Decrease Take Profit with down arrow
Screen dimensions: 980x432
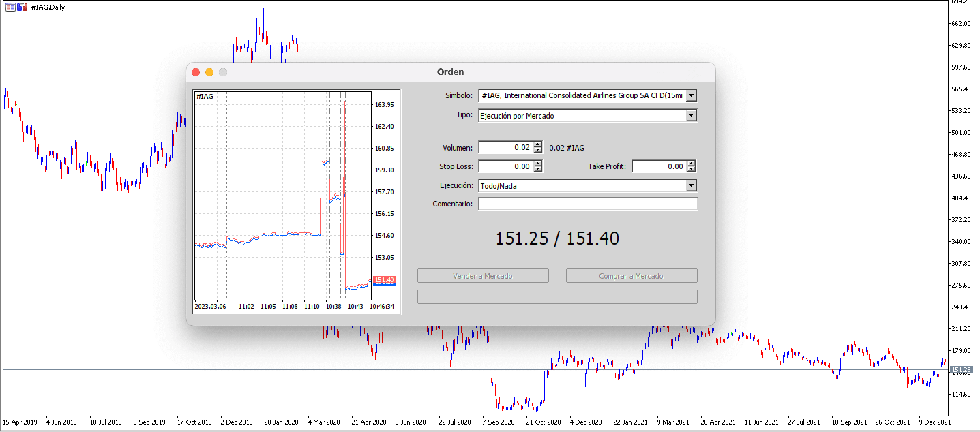click(691, 169)
